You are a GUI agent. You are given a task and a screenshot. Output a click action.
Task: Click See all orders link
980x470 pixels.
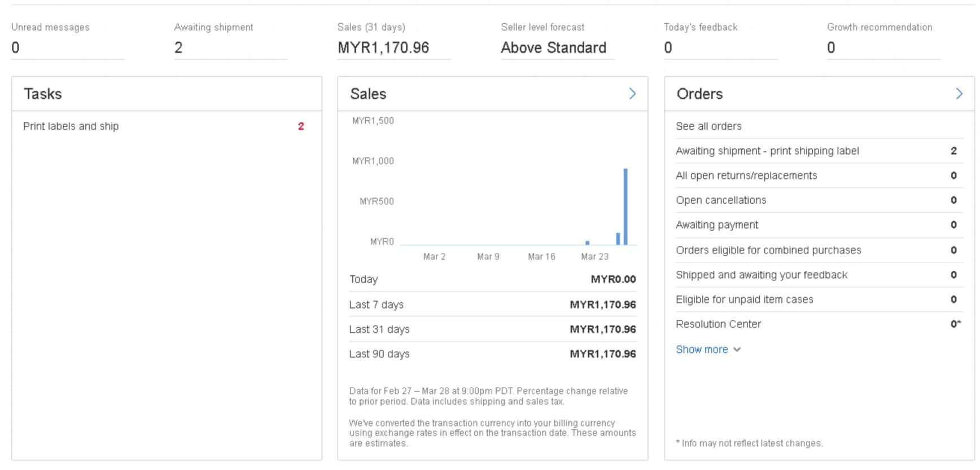click(x=708, y=126)
